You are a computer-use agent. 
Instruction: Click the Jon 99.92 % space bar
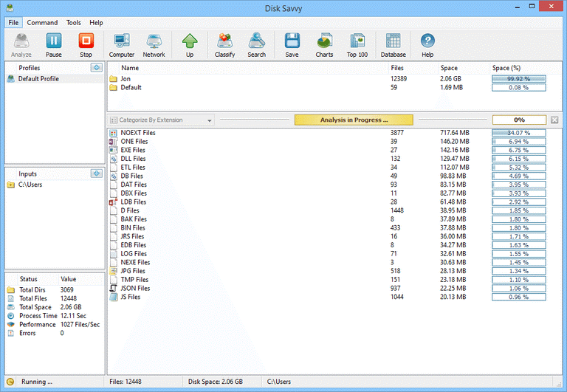[518, 79]
